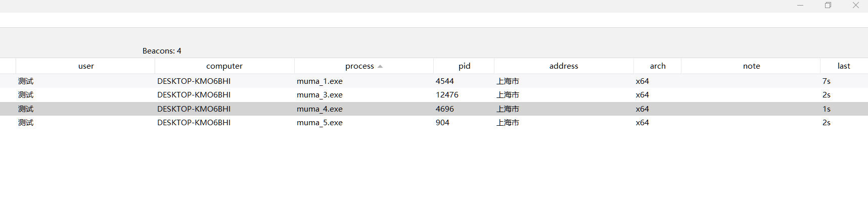This screenshot has height=203, width=868.
Task: Click the process column sort arrow
Action: pos(380,67)
